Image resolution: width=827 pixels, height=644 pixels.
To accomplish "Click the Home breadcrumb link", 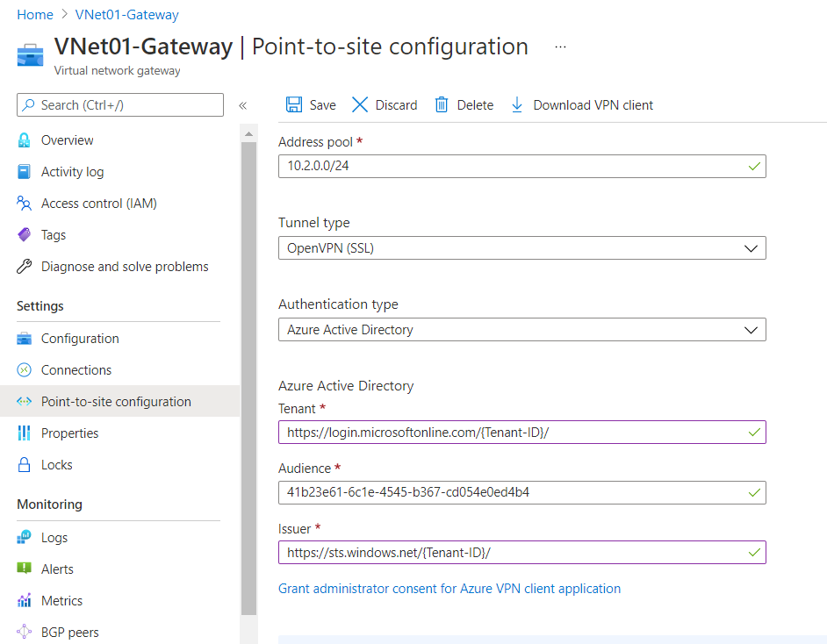I will 35,15.
